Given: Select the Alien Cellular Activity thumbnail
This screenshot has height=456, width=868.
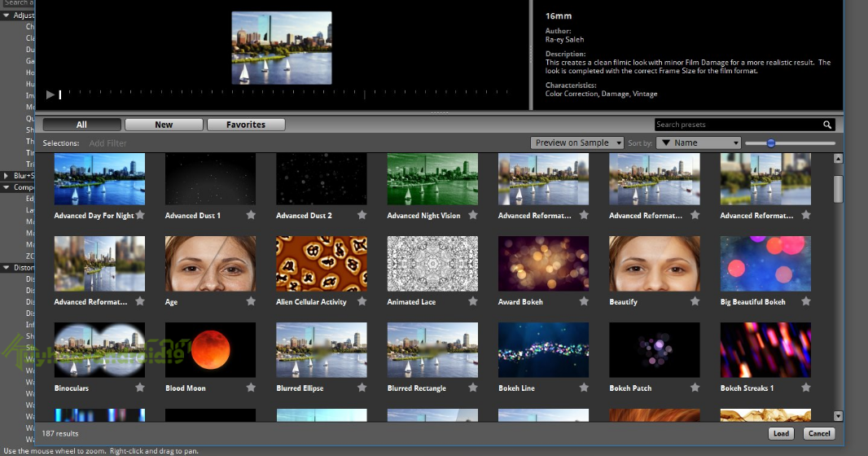Looking at the screenshot, I should 322,263.
